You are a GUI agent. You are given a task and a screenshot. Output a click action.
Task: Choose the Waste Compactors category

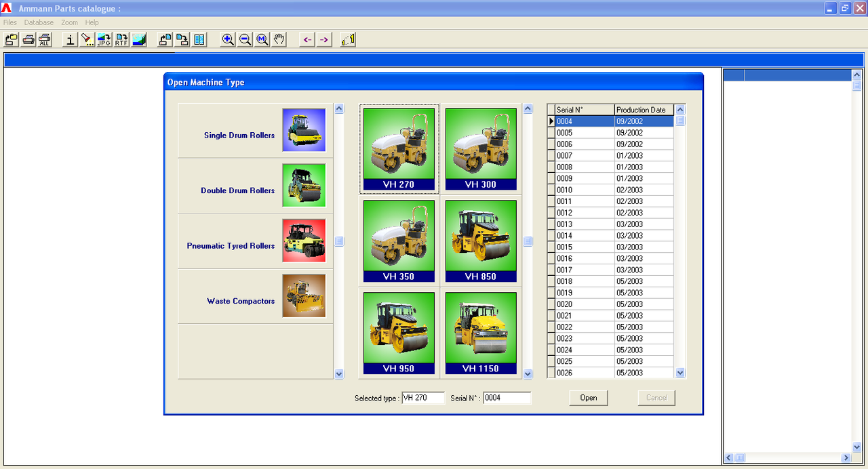coord(256,297)
